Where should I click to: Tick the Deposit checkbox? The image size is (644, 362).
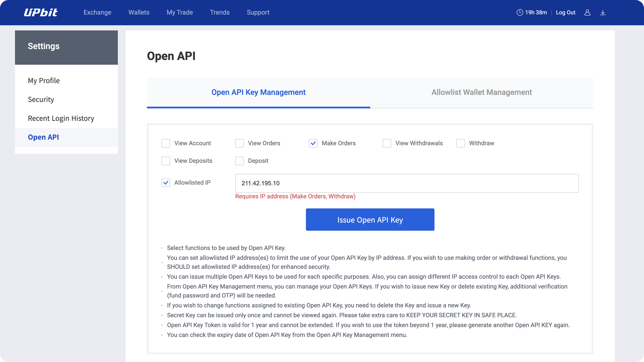(239, 161)
